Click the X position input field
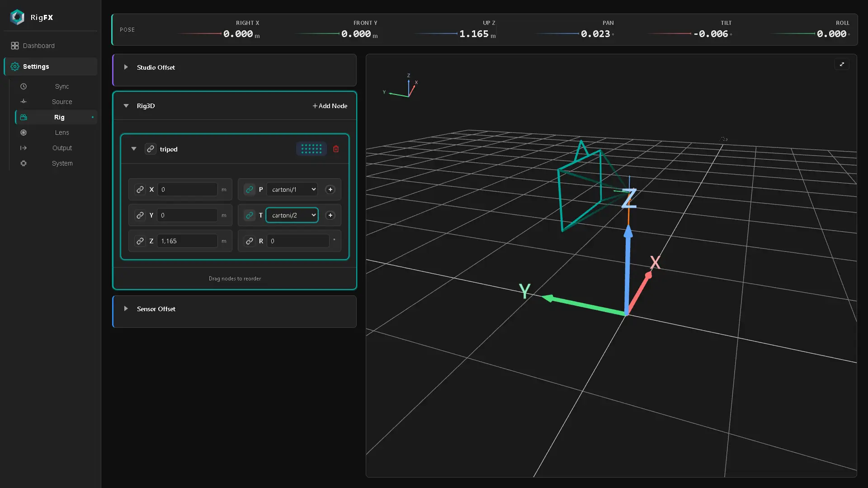Screen dimensions: 868x488 click(187, 190)
